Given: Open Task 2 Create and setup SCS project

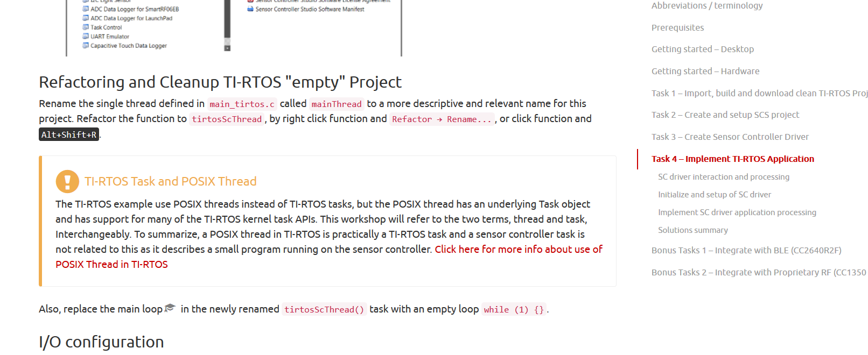Looking at the screenshot, I should click(x=725, y=115).
